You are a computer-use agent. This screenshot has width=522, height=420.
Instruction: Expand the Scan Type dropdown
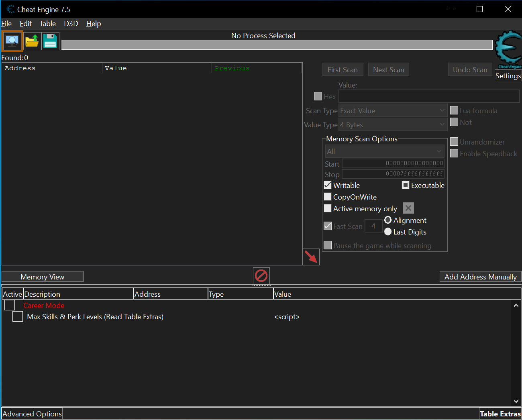[393, 111]
